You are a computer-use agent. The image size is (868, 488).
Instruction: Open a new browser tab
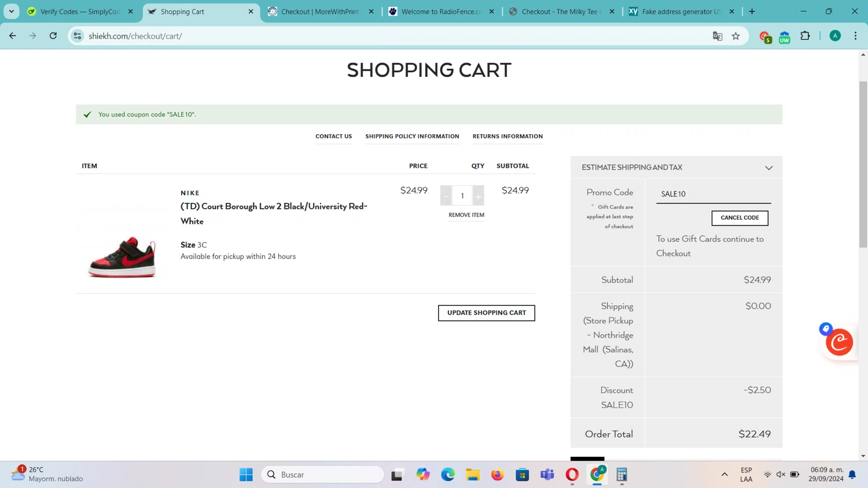(x=752, y=12)
